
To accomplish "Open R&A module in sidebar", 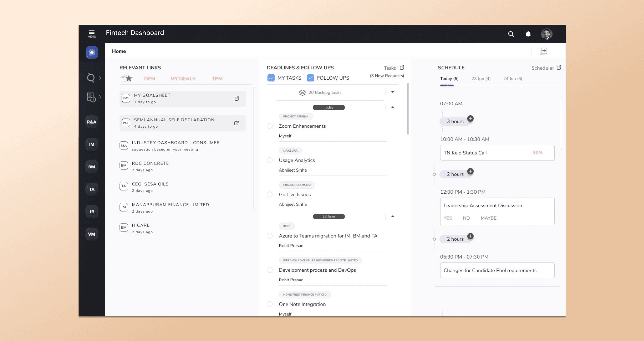I will click(x=91, y=122).
